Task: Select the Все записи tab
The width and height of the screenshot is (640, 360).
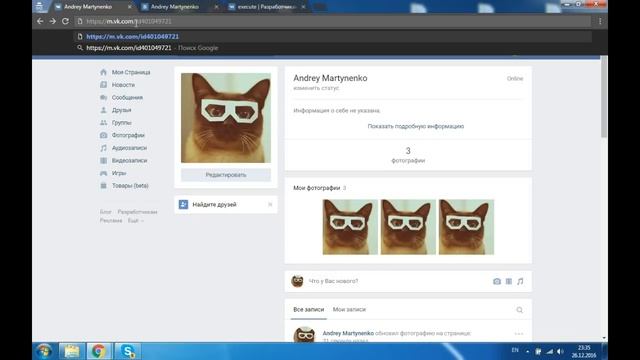Action: pyautogui.click(x=309, y=309)
